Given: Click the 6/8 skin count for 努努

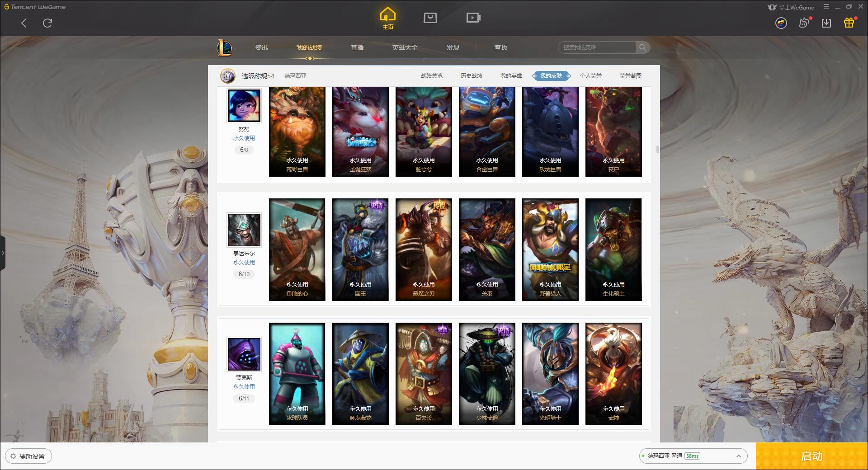Looking at the screenshot, I should (244, 150).
